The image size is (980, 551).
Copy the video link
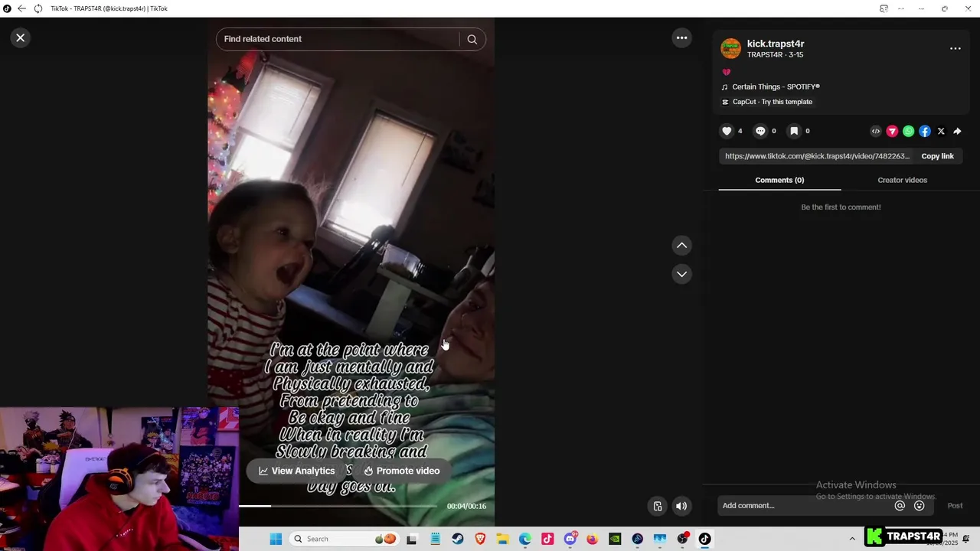tap(937, 156)
